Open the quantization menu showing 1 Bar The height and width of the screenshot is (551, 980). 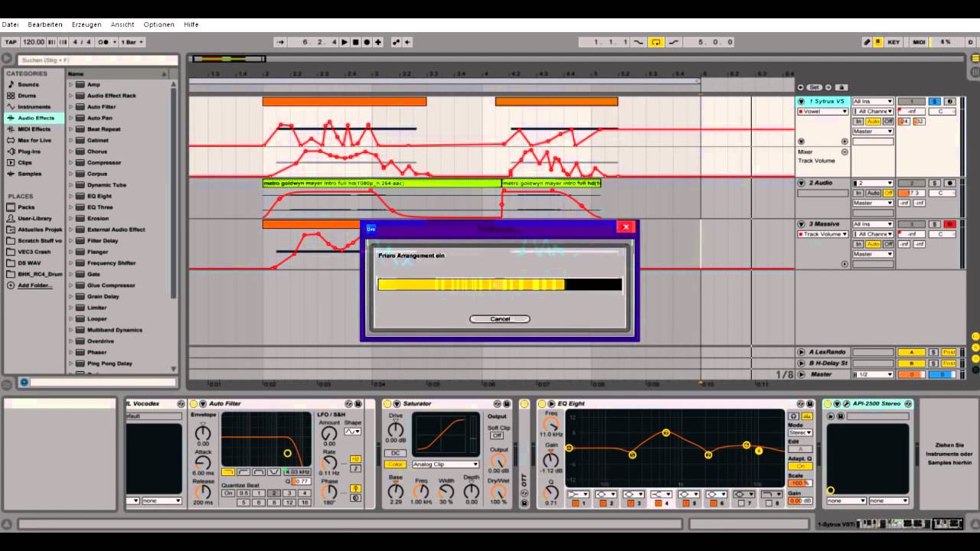[x=132, y=42]
